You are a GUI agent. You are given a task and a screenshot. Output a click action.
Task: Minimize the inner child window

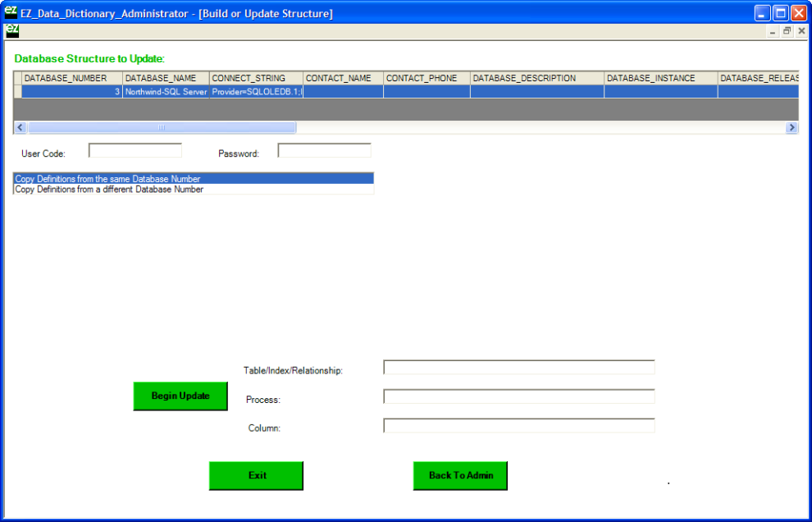pos(773,30)
